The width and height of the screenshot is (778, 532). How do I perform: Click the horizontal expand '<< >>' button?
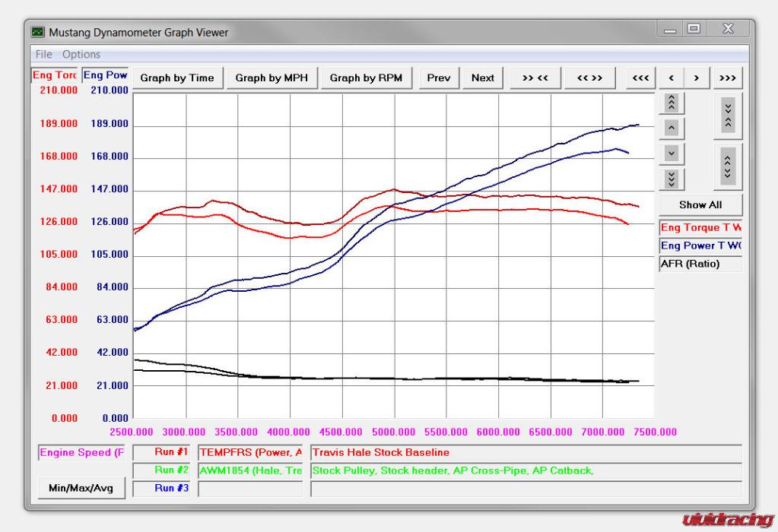click(x=589, y=78)
